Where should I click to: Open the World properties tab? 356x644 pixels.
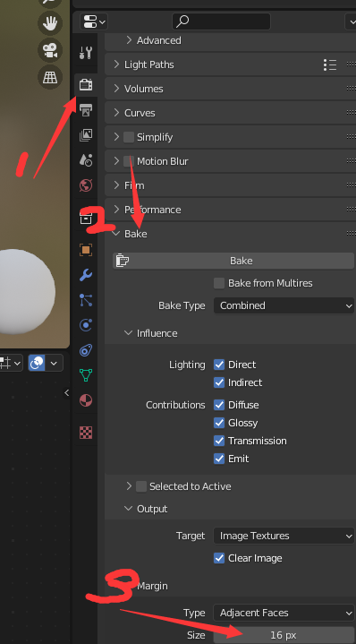86,185
